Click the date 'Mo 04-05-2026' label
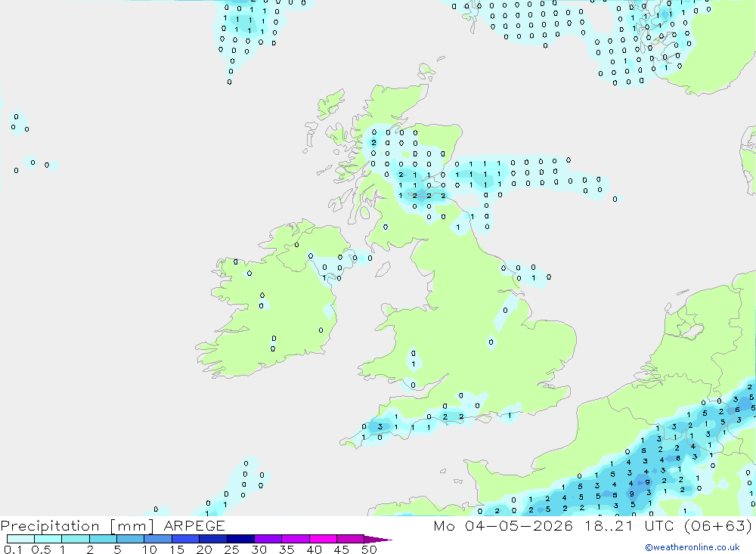The height and width of the screenshot is (554, 756). click(503, 525)
